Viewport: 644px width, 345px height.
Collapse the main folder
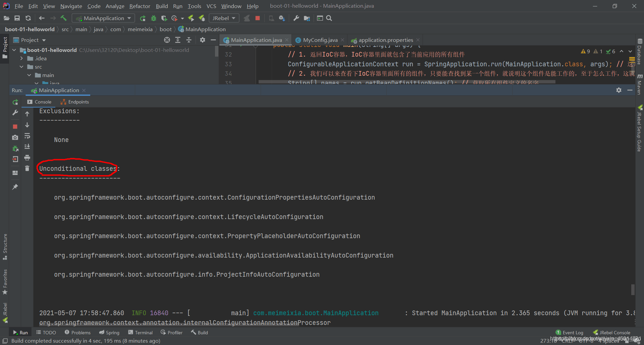click(x=29, y=75)
